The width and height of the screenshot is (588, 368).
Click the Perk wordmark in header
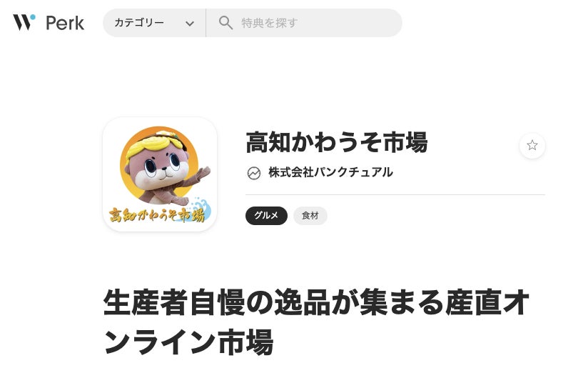point(65,23)
